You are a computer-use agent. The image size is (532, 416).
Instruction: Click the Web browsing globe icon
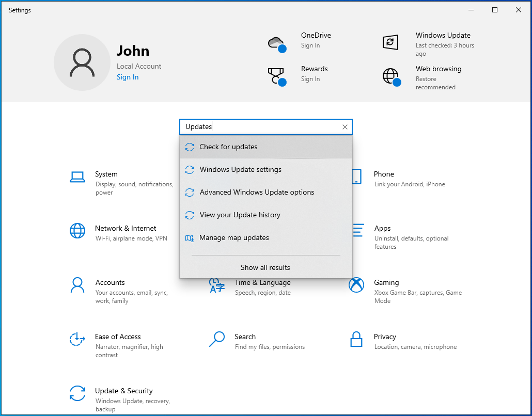coord(391,76)
